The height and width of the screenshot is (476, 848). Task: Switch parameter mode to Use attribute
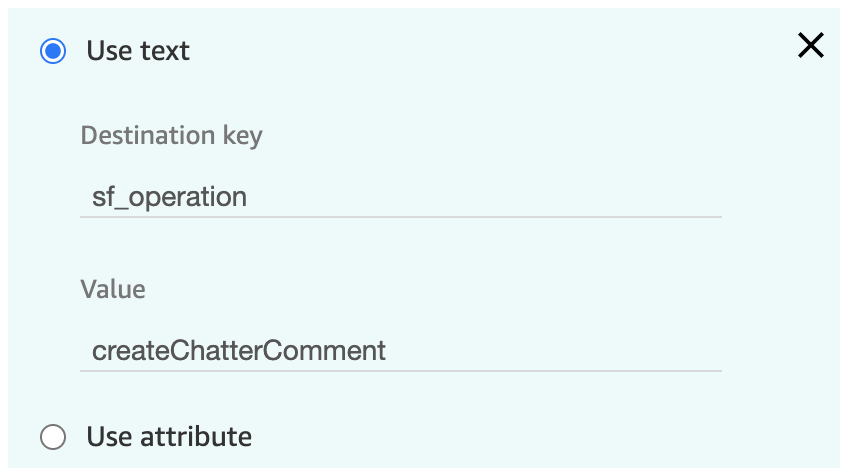53,437
